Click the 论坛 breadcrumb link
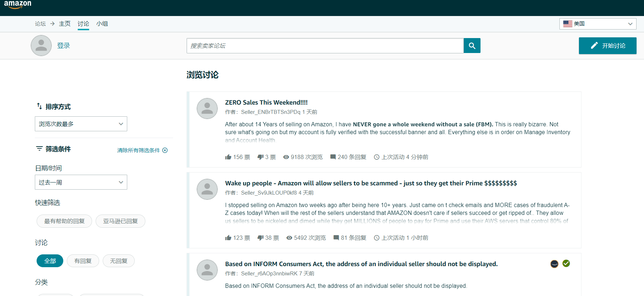The image size is (644, 296). click(x=40, y=23)
